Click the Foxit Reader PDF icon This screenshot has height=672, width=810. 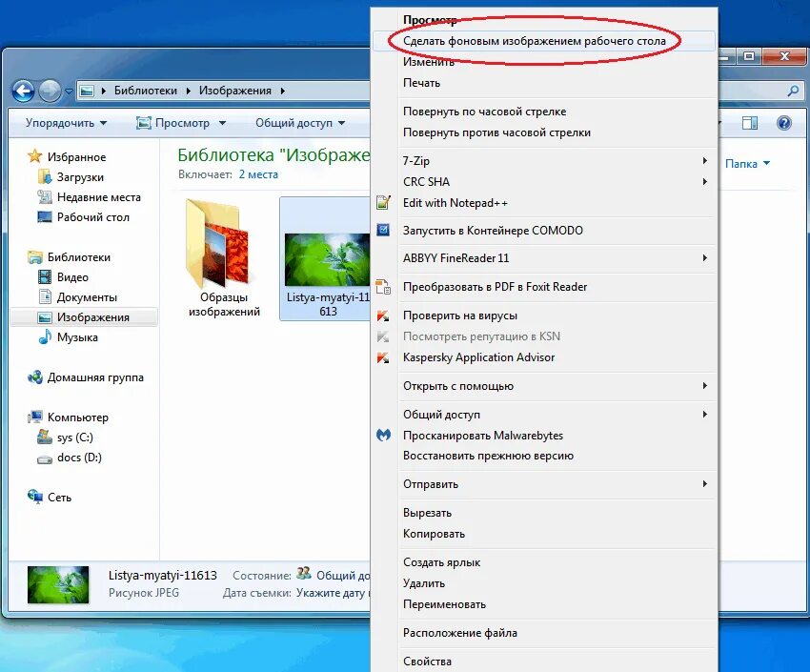(x=383, y=287)
